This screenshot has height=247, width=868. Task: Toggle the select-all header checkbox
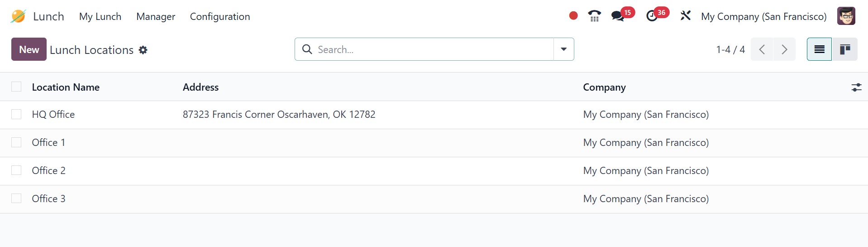(x=16, y=87)
